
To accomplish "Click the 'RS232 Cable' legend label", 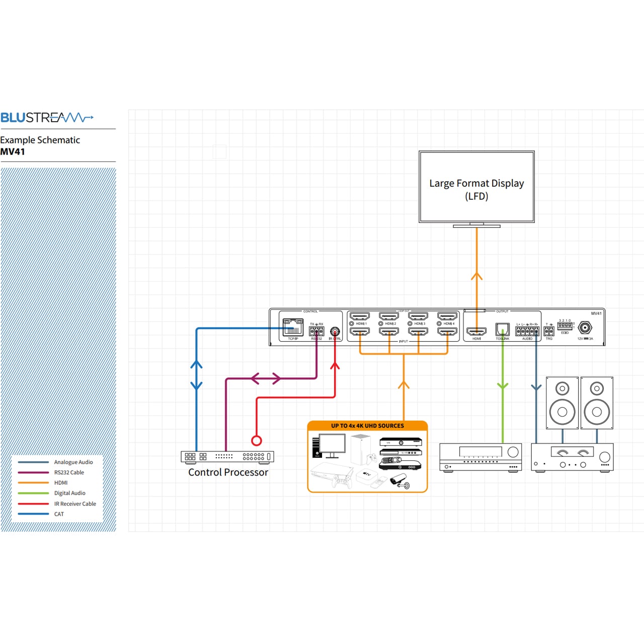I will coord(69,472).
